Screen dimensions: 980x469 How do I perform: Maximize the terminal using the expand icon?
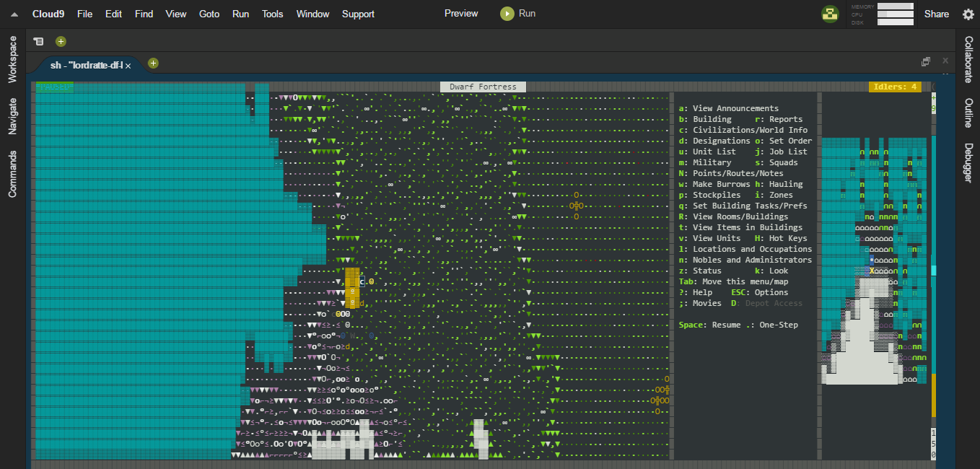(926, 61)
